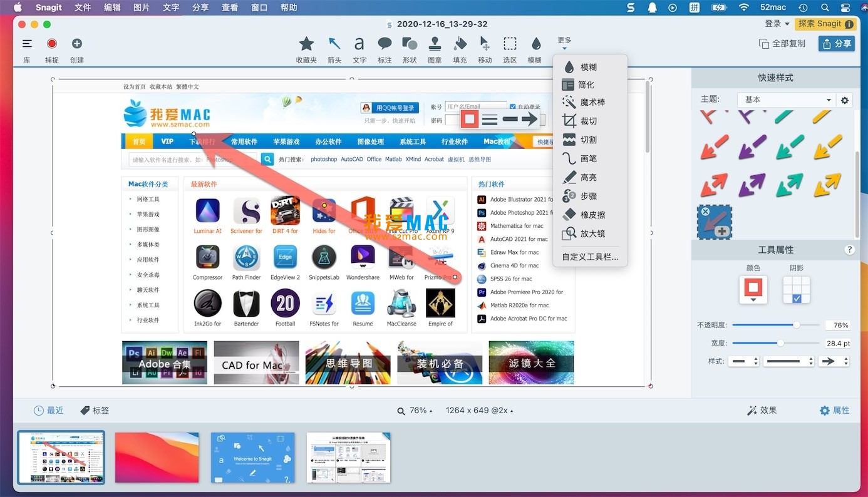Choose Crop (裁切) from the More menu

[x=588, y=121]
